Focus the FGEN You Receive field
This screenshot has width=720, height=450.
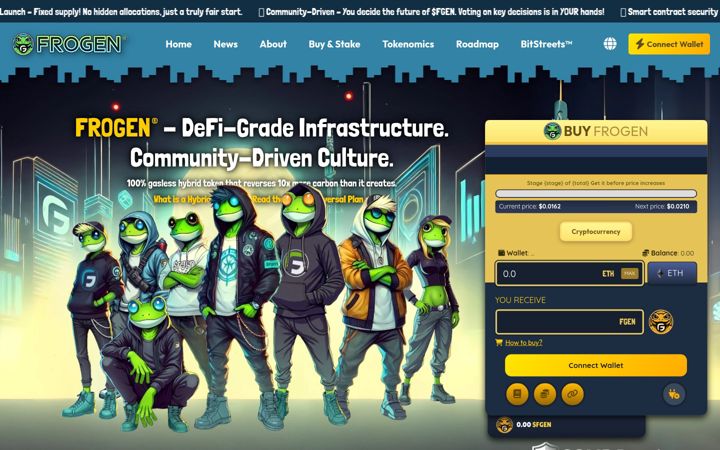pos(569,322)
